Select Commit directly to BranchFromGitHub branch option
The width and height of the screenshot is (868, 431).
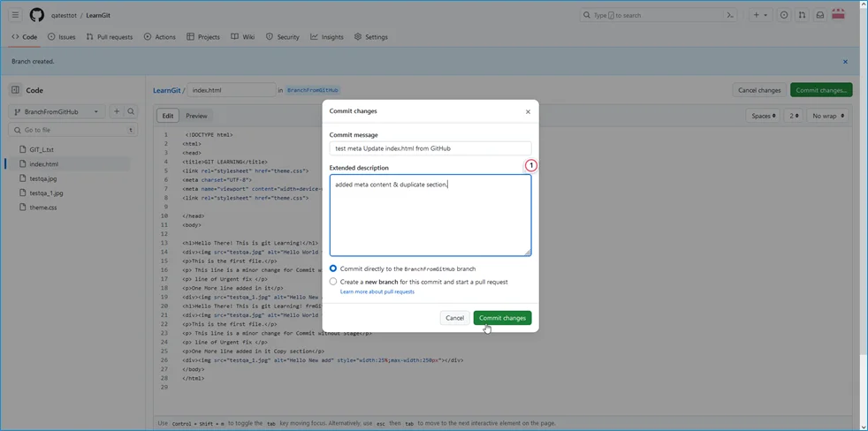click(x=333, y=268)
